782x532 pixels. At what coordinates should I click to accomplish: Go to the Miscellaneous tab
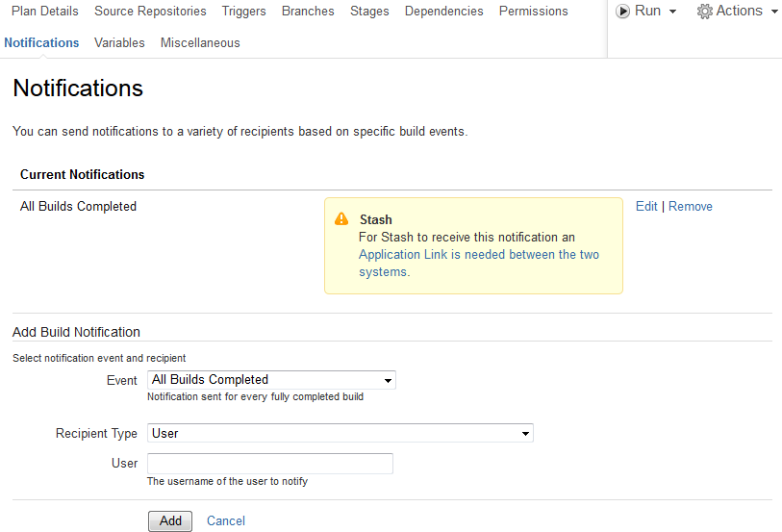[200, 43]
